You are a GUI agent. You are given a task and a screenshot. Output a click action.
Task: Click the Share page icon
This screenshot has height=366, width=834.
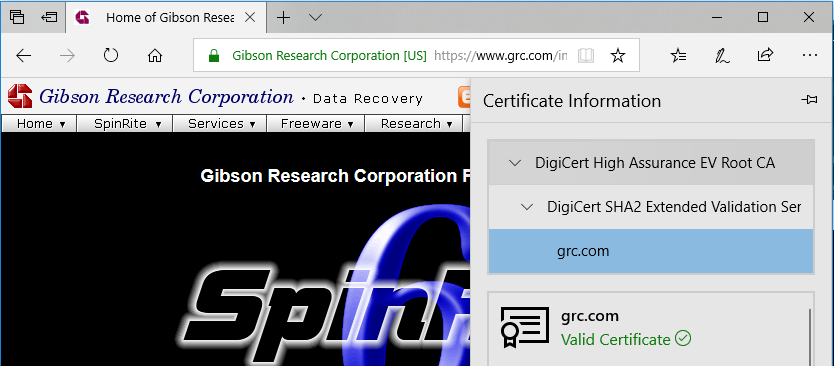(x=765, y=55)
